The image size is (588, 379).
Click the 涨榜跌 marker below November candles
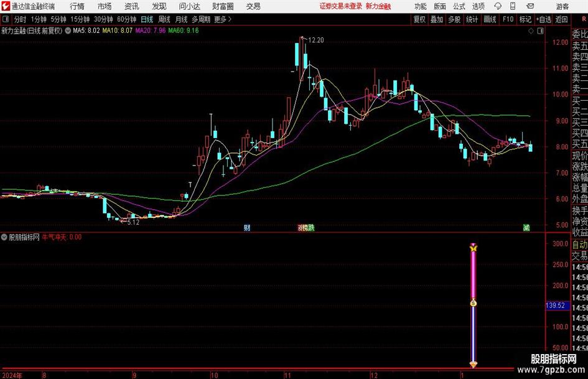(x=306, y=227)
